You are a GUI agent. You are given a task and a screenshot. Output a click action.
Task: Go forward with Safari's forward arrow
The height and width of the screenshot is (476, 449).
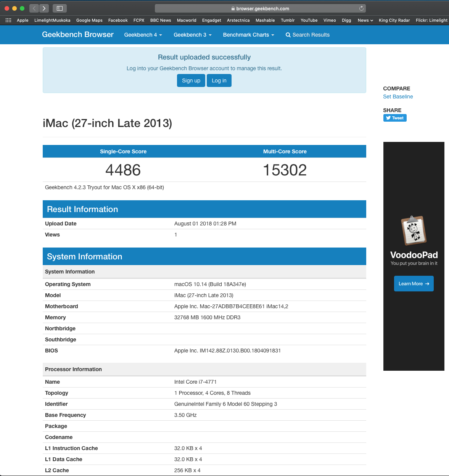44,8
